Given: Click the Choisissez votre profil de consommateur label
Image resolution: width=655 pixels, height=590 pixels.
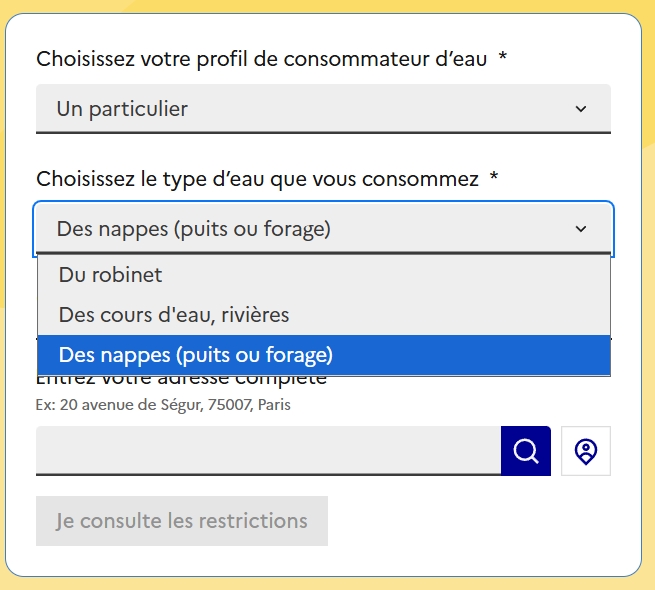Looking at the screenshot, I should (261, 58).
